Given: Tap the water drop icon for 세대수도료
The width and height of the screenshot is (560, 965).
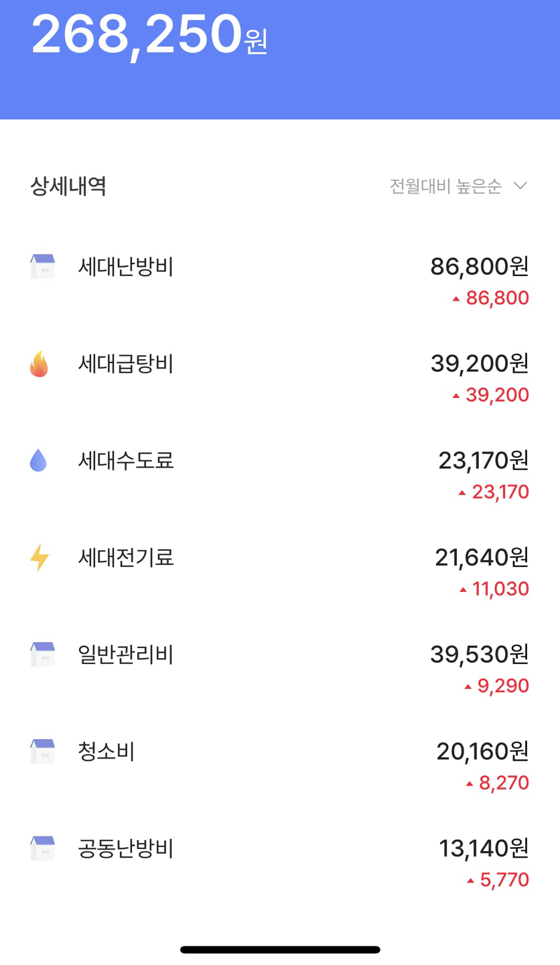Looking at the screenshot, I should click(38, 460).
